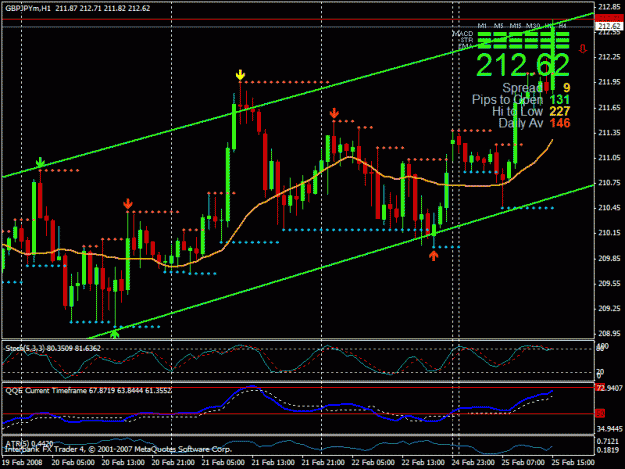
Task: Click the M1 timeframe label in signal grid
Action: pos(482,26)
